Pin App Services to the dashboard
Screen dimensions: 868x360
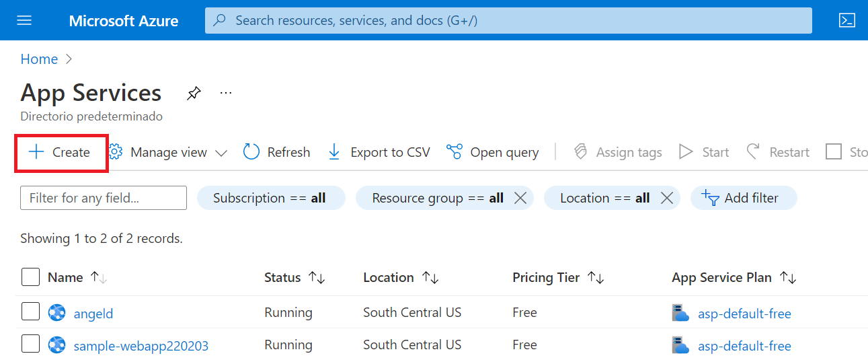(x=194, y=93)
